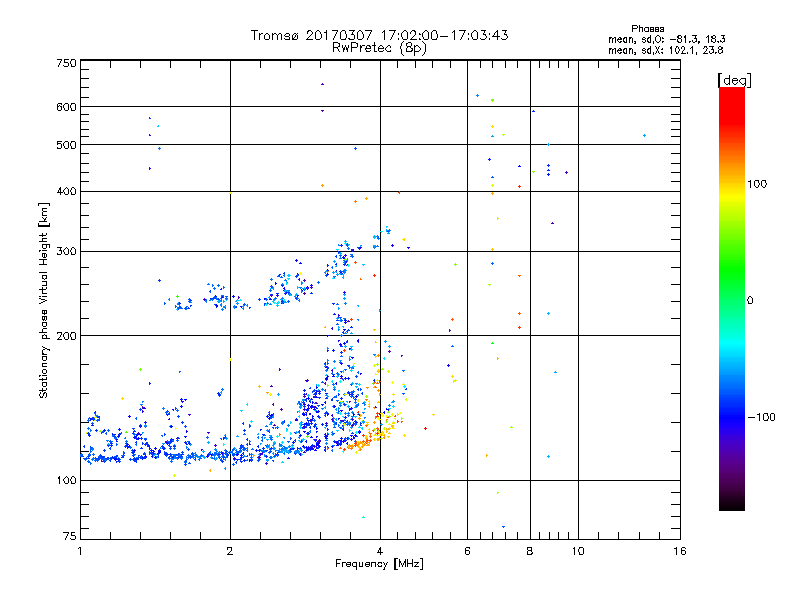Click the y-axis label 'Stationary phase Virtual Height [km]'
This screenshot has height=600, width=800.
click(44, 300)
